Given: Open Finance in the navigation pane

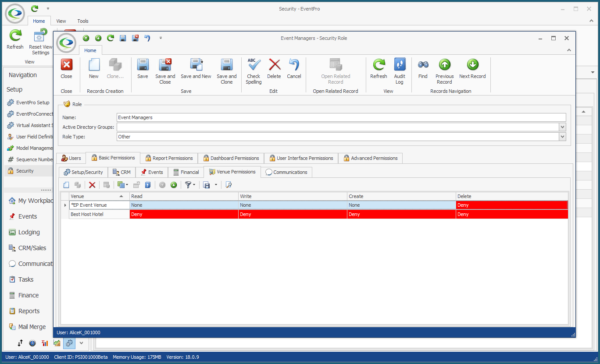Looking at the screenshot, I should pyautogui.click(x=29, y=295).
